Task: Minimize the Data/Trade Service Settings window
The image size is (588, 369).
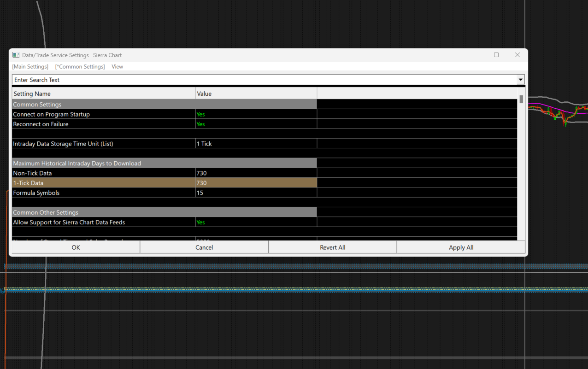Action: point(476,55)
